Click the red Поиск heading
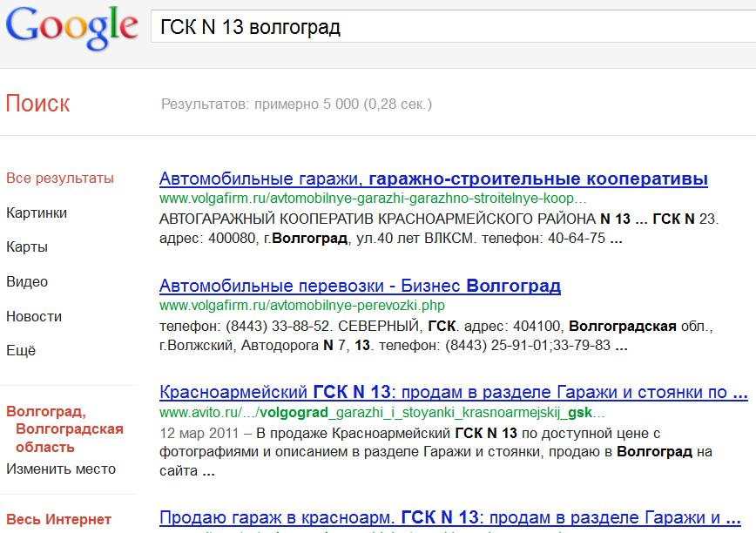Viewport: 756px width, 533px height. pyautogui.click(x=37, y=104)
